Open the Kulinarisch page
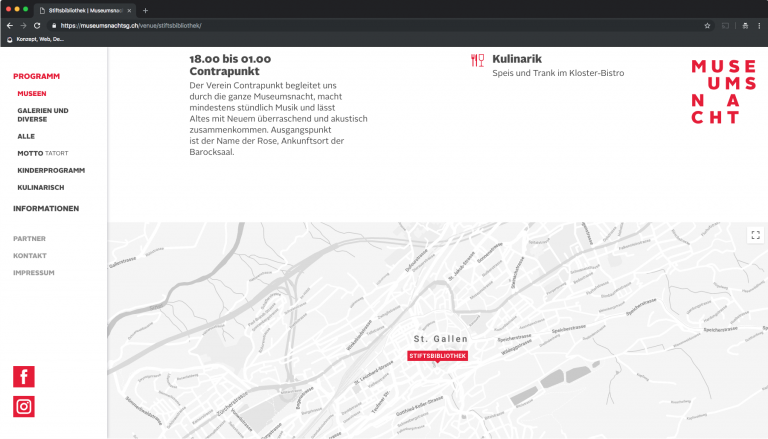The width and height of the screenshot is (768, 439). pos(41,187)
